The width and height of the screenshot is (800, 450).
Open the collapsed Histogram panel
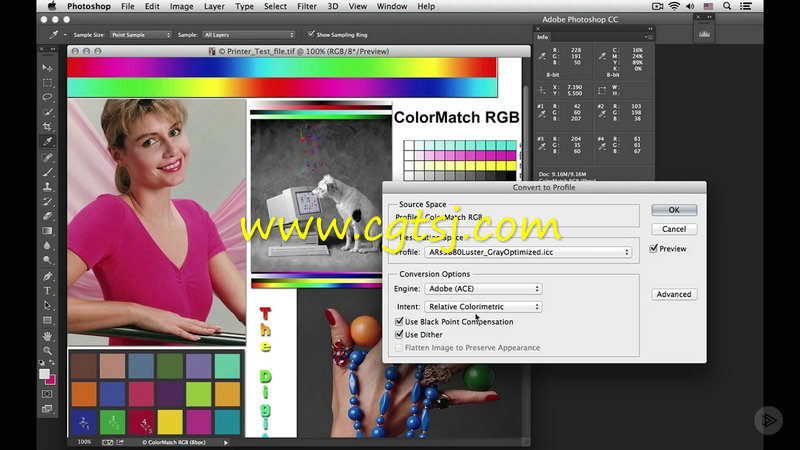pyautogui.click(x=705, y=34)
